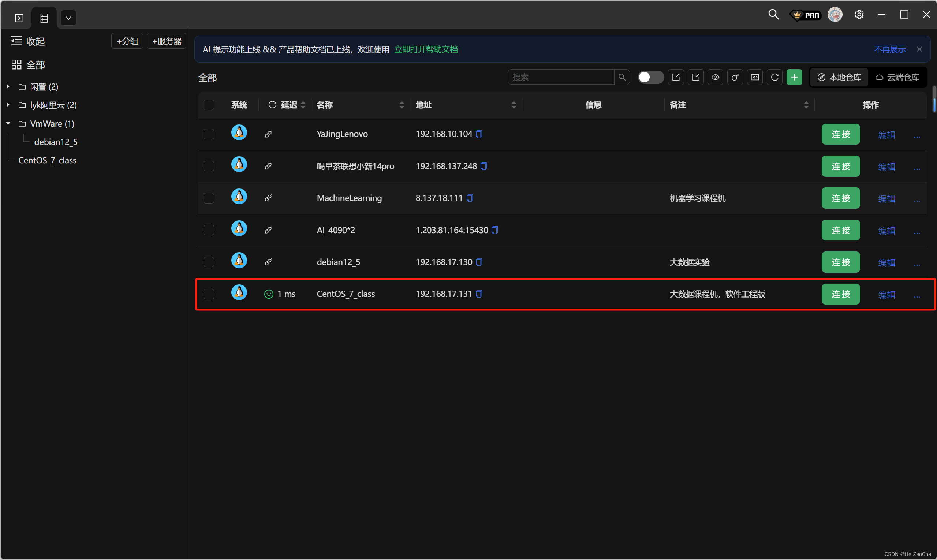
Task: Open more options for 喝早茶联想小新14pro row
Action: coord(917,168)
